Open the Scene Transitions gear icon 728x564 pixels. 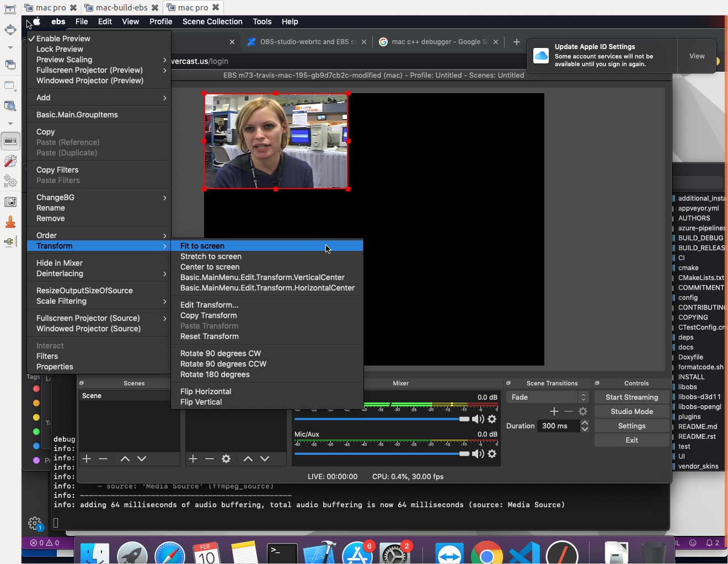[583, 411]
